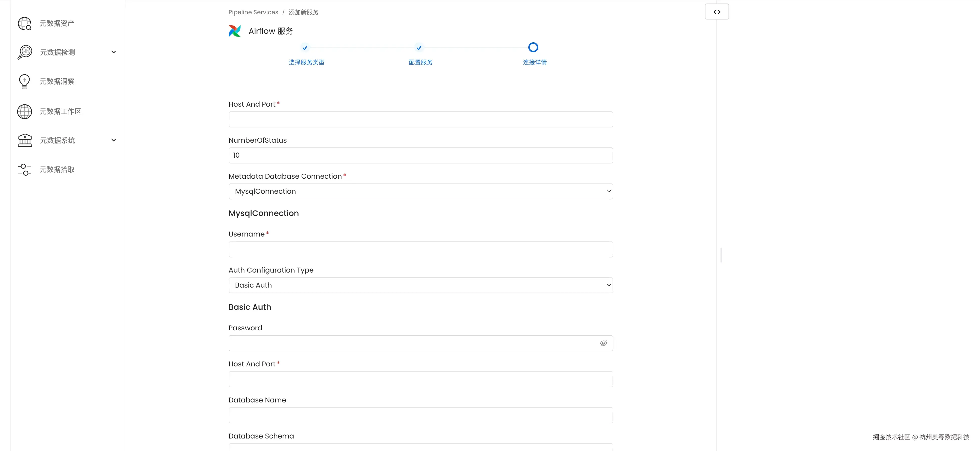The image size is (980, 451).
Task: Click the 元数据拾取 sliders icon
Action: 25,170
